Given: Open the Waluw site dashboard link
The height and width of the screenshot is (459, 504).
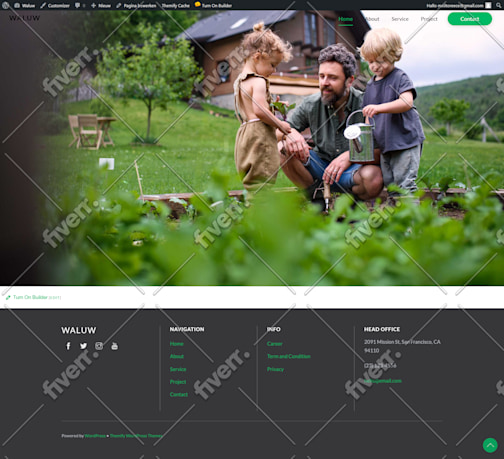Looking at the screenshot, I should 25,5.
